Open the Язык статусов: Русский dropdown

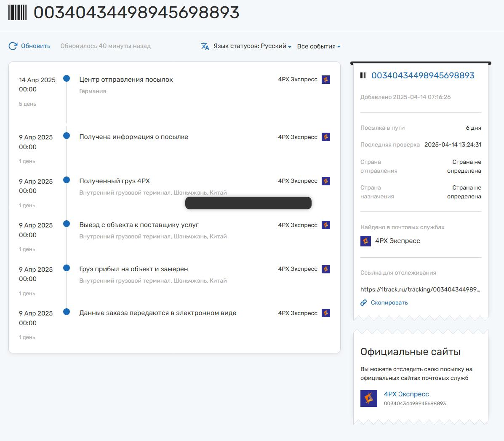tap(252, 46)
